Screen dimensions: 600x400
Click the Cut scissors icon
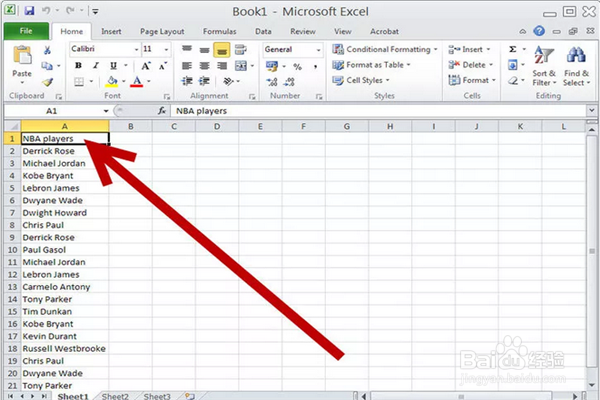[x=47, y=50]
